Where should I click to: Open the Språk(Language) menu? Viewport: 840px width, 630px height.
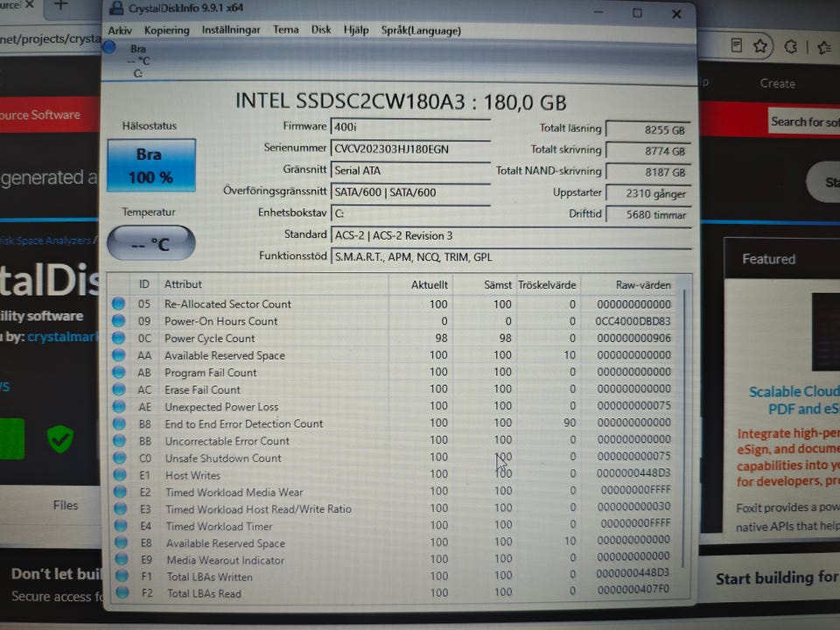click(x=421, y=31)
